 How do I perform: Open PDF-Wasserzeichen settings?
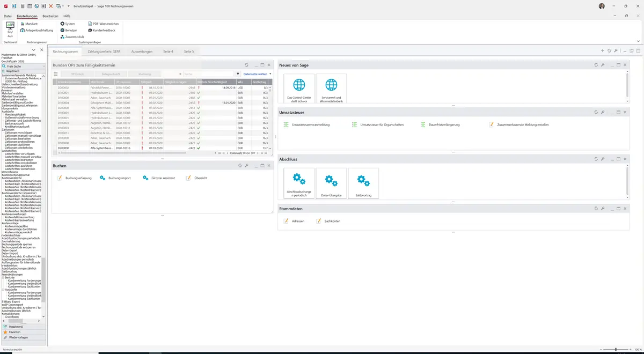tap(103, 24)
